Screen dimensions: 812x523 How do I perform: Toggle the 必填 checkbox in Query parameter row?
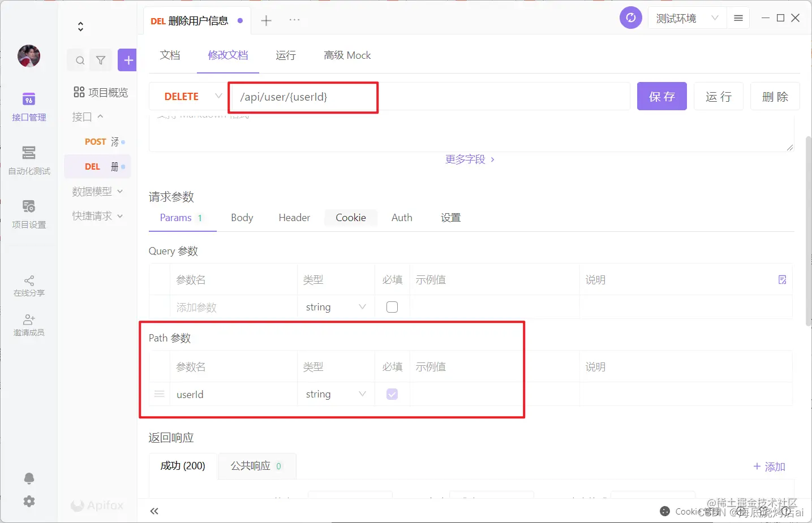tap(392, 306)
